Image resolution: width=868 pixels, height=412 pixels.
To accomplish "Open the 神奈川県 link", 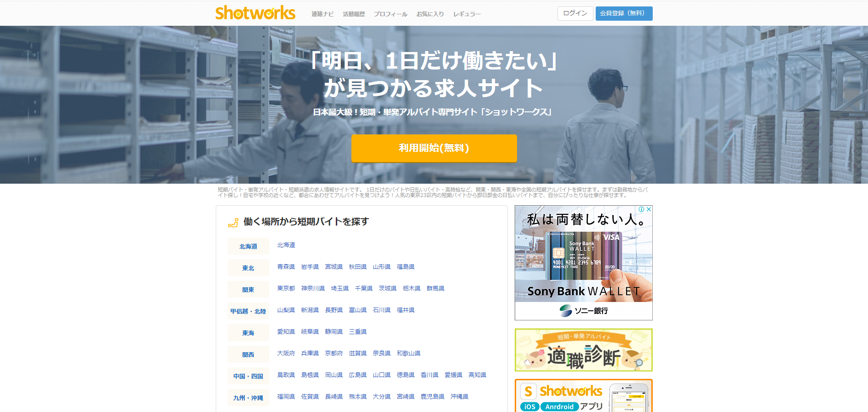I will [313, 288].
